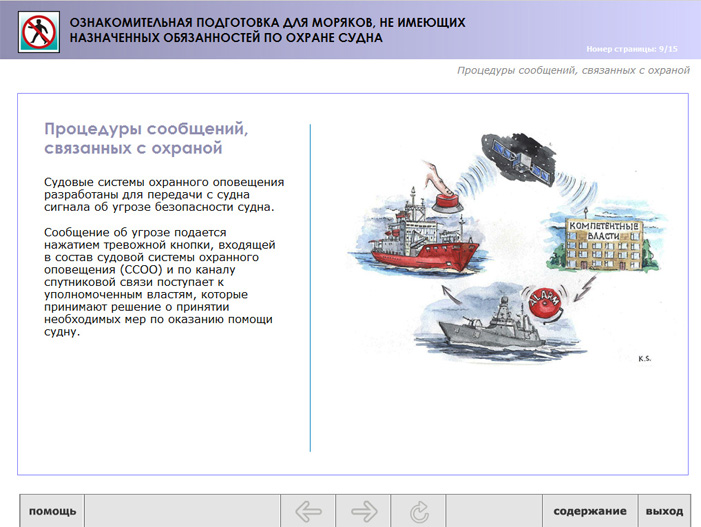Image resolution: width=701 pixels, height=527 pixels.
Task: Click the no-pedestrians course logo icon
Action: pos(39,32)
